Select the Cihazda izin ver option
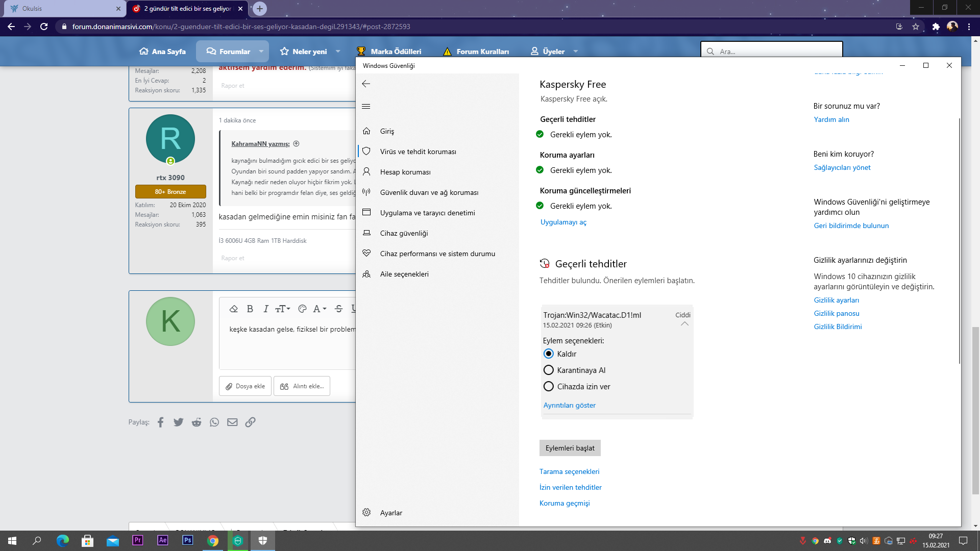 [x=549, y=386]
